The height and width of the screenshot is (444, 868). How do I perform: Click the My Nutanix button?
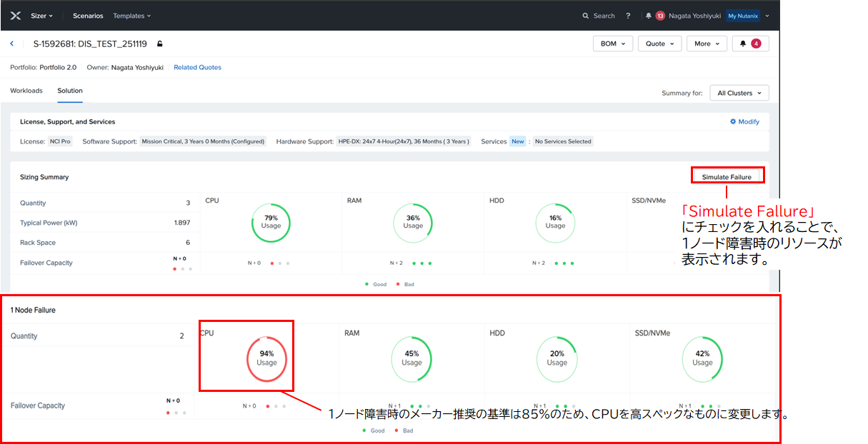pos(742,16)
